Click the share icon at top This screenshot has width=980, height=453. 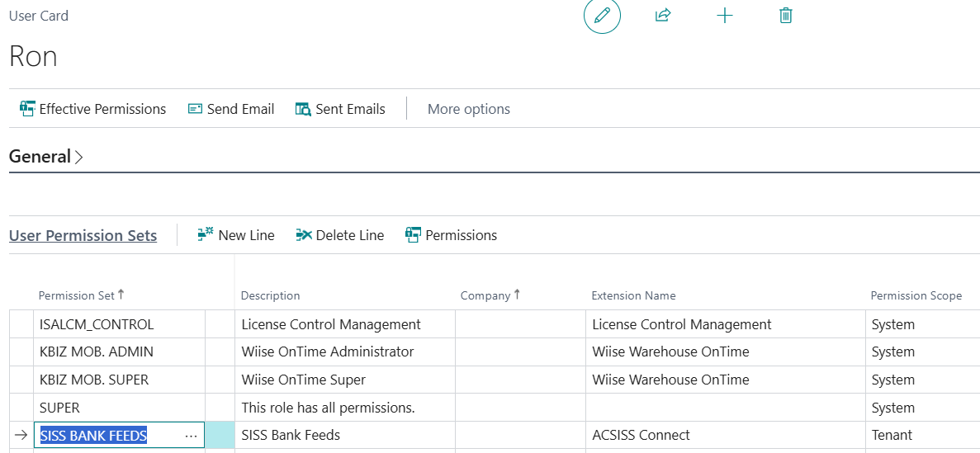(x=662, y=16)
